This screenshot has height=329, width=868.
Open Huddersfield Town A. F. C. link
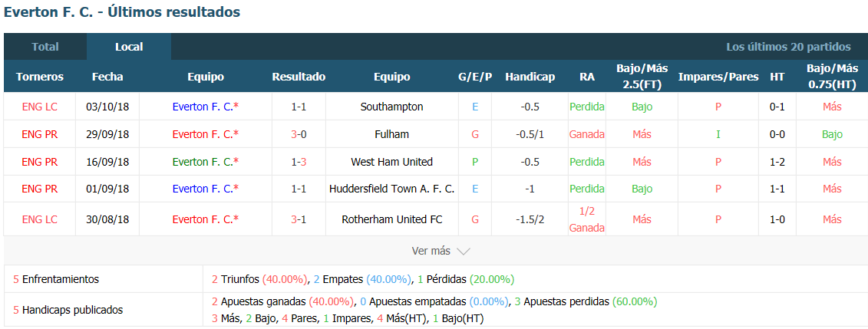pyautogui.click(x=392, y=189)
